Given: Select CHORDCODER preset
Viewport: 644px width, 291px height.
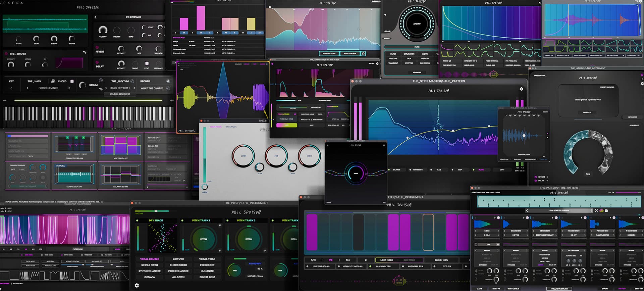Looking at the screenshot, I should 178,265.
